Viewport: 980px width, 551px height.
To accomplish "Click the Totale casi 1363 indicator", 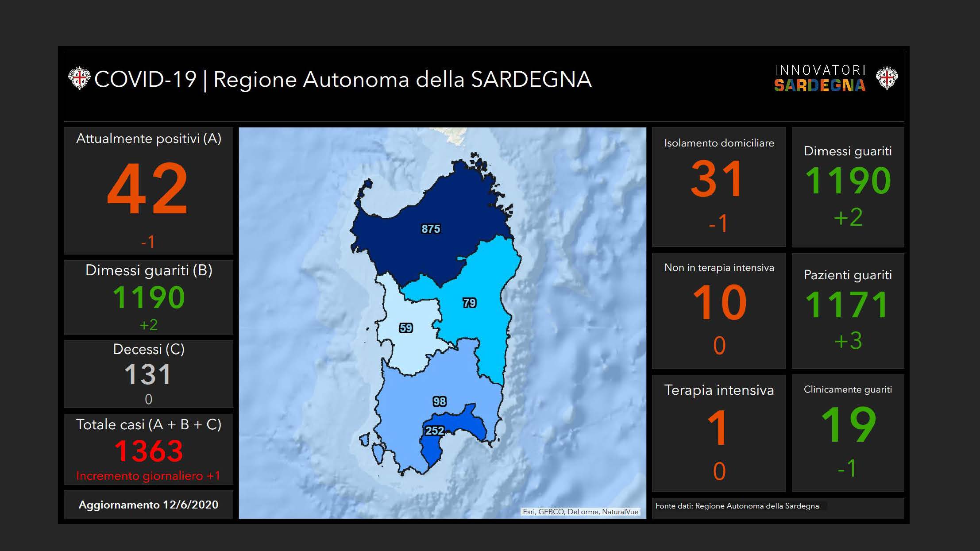I will pos(148,449).
